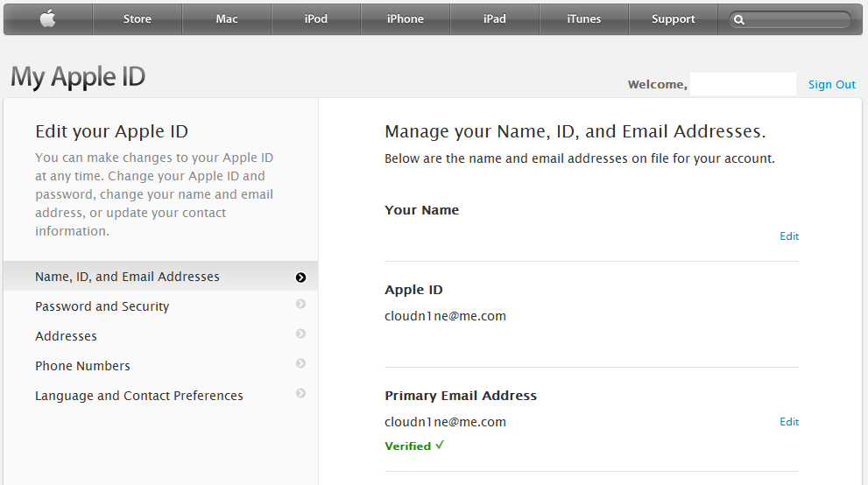Edit the Primary Email Address

[789, 422]
